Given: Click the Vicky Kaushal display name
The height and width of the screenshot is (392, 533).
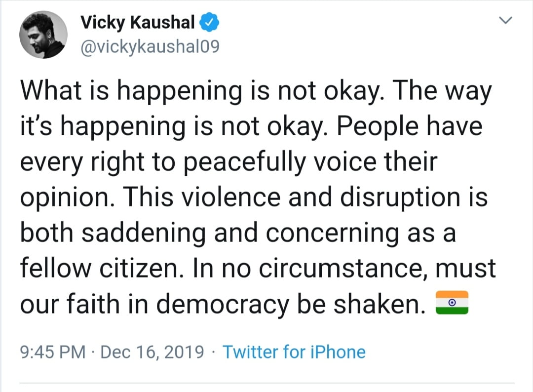Looking at the screenshot, I should pyautogui.click(x=139, y=23).
